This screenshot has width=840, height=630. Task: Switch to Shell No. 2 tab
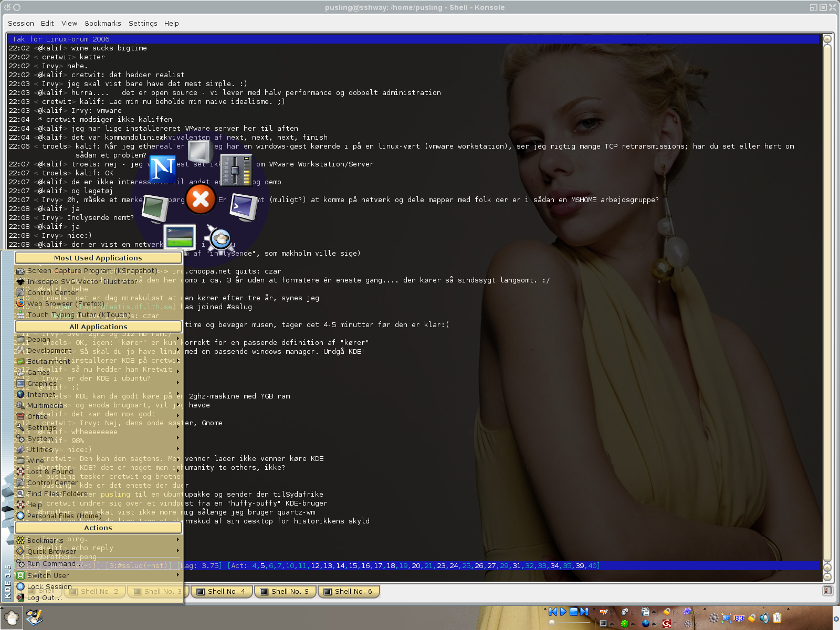pos(95,592)
